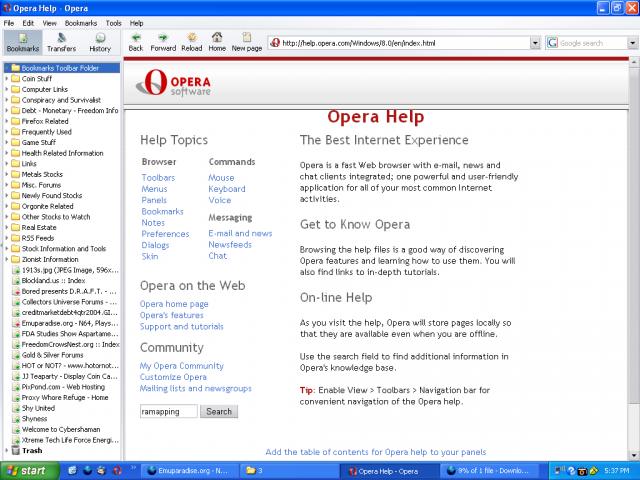Click the help search text field
Screen dimensions: 640x480
(169, 411)
